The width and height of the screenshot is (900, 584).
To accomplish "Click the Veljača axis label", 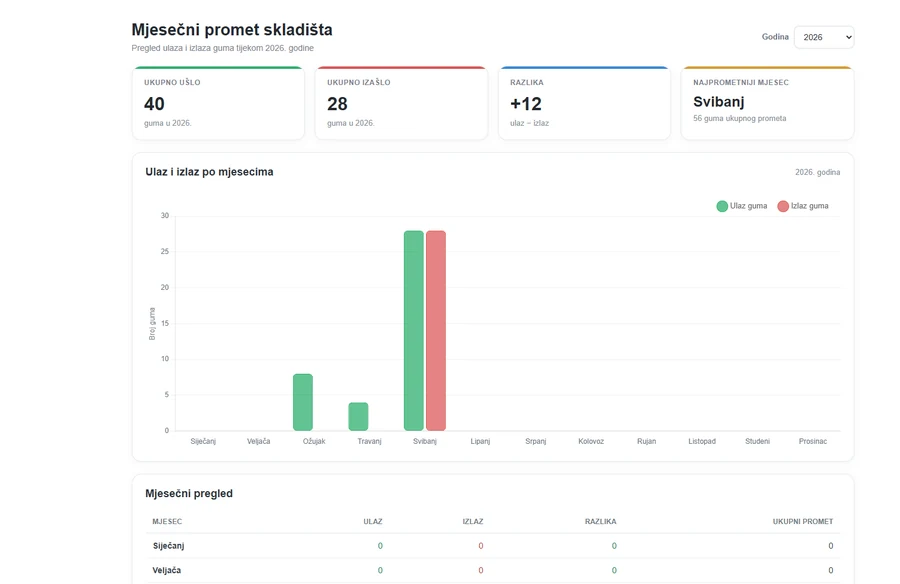I will coord(258,441).
